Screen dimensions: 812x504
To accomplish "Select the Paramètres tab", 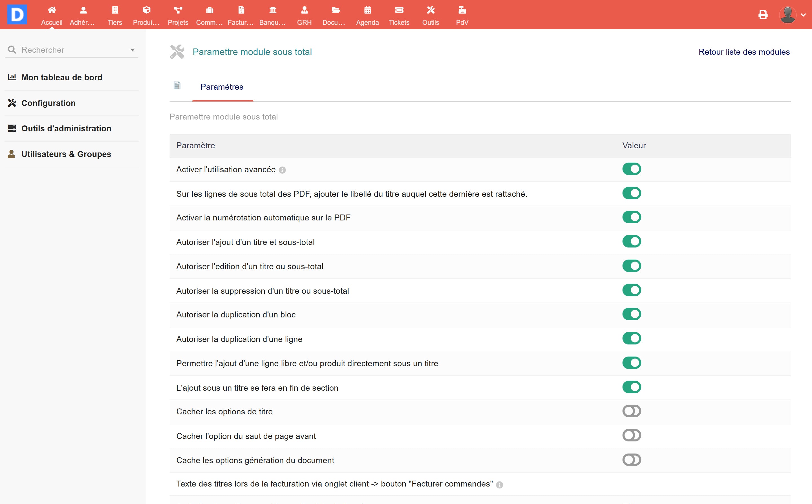I will click(222, 87).
